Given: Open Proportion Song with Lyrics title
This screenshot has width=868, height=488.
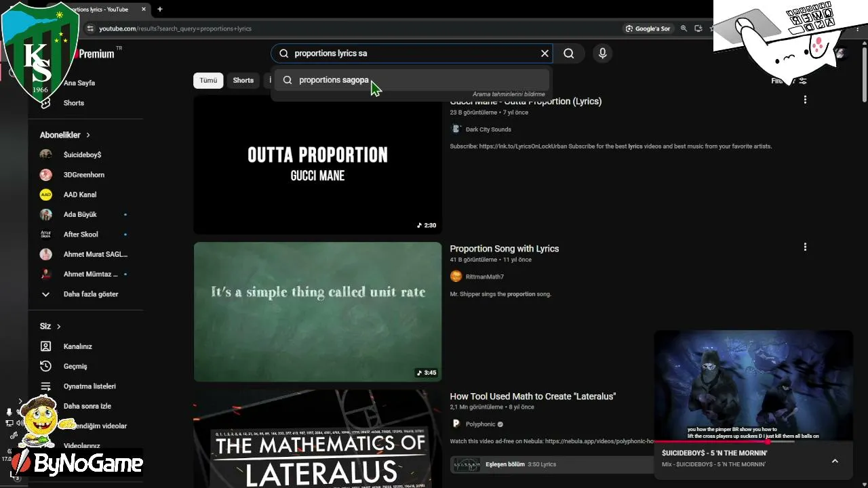Looking at the screenshot, I should pyautogui.click(x=505, y=249).
